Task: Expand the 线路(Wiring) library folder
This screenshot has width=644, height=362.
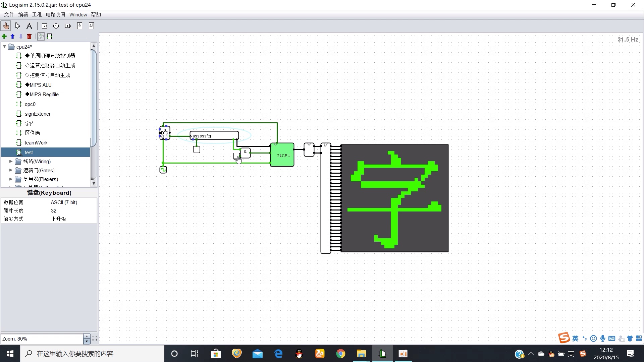Action: pyautogui.click(x=11, y=162)
